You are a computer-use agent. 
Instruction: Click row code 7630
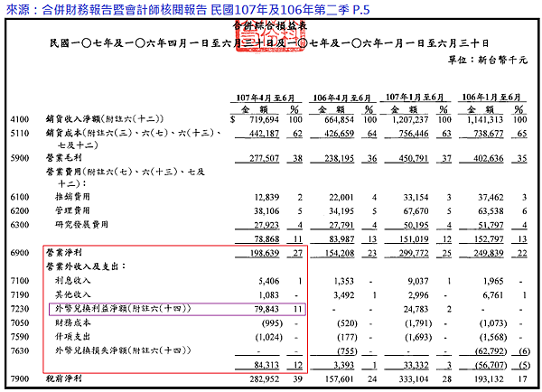(x=20, y=350)
